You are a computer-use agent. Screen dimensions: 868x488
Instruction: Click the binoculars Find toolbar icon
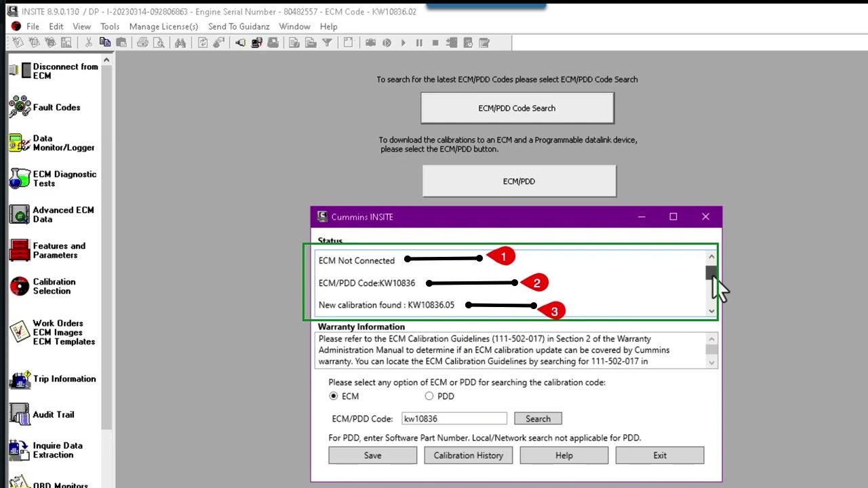[180, 43]
